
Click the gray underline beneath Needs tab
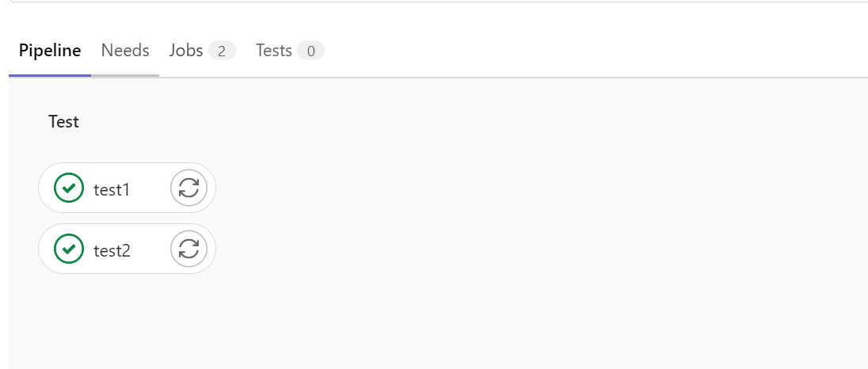point(125,75)
